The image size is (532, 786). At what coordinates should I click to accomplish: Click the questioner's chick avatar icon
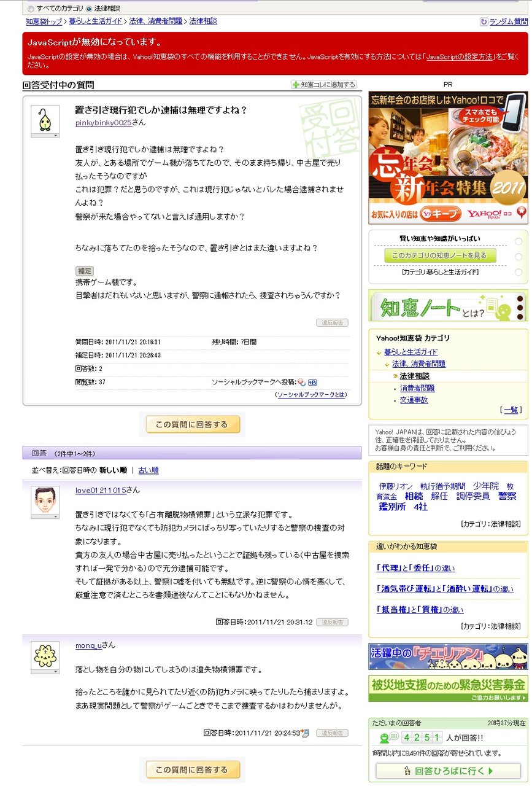[x=45, y=119]
